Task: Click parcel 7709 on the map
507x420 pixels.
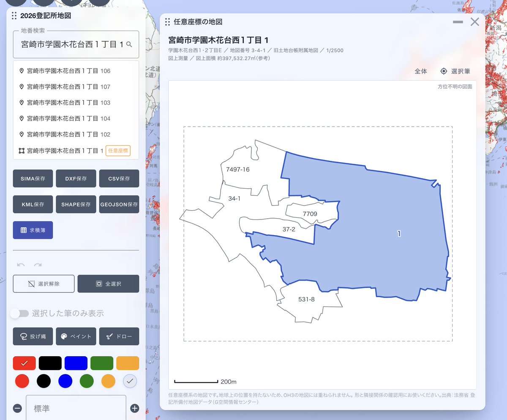Action: coord(310,214)
